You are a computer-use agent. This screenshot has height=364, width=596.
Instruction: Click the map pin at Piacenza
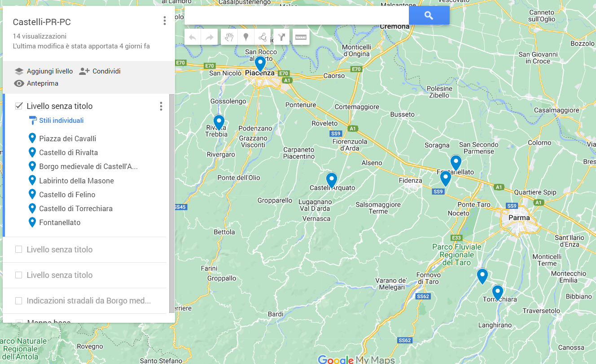click(260, 63)
